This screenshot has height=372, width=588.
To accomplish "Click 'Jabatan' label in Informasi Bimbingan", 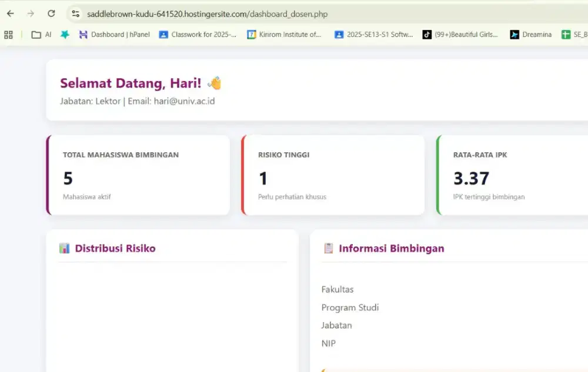I will (x=336, y=325).
